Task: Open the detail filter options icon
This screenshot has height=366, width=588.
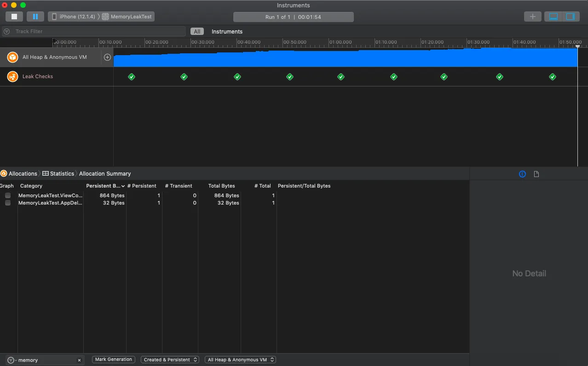Action: 12,360
